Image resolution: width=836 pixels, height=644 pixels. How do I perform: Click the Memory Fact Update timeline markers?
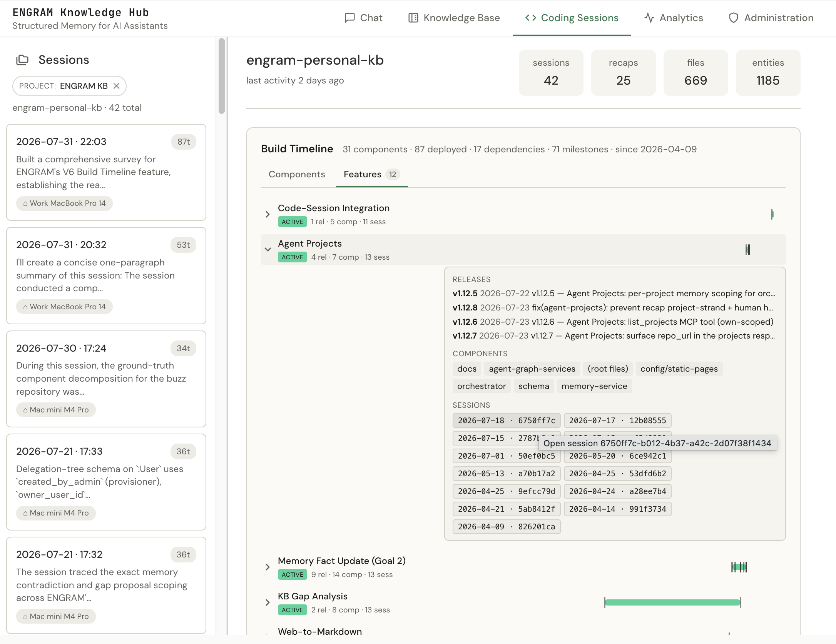(739, 567)
